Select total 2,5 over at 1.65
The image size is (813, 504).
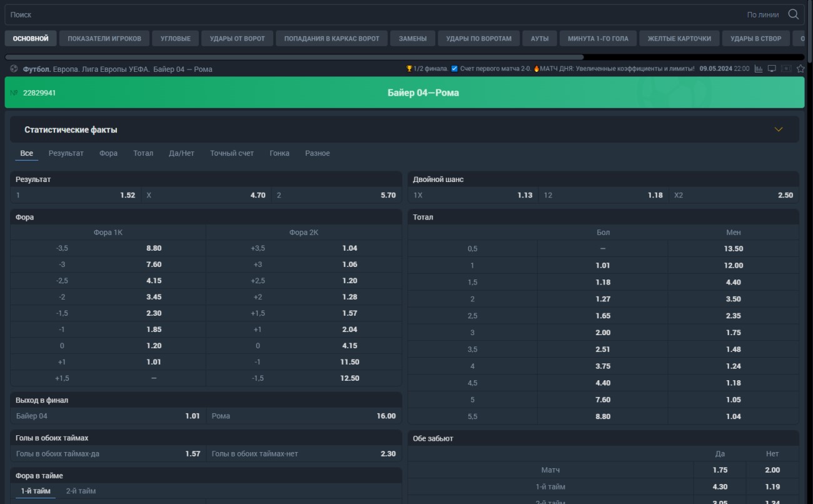pyautogui.click(x=603, y=316)
